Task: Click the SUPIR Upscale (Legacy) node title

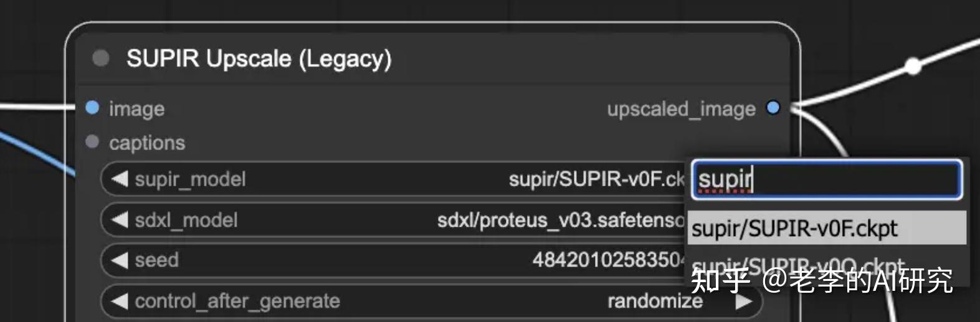Action: [x=259, y=59]
